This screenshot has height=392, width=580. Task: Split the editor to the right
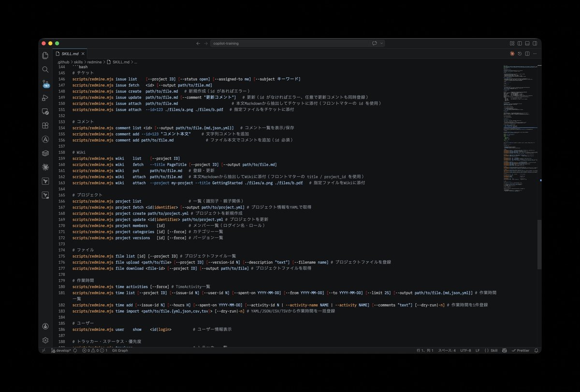pyautogui.click(x=527, y=54)
